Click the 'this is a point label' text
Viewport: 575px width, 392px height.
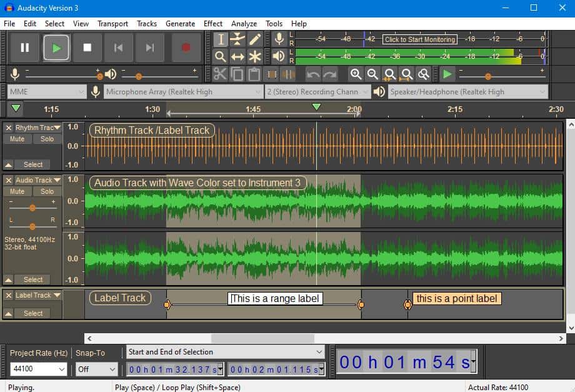click(x=456, y=299)
